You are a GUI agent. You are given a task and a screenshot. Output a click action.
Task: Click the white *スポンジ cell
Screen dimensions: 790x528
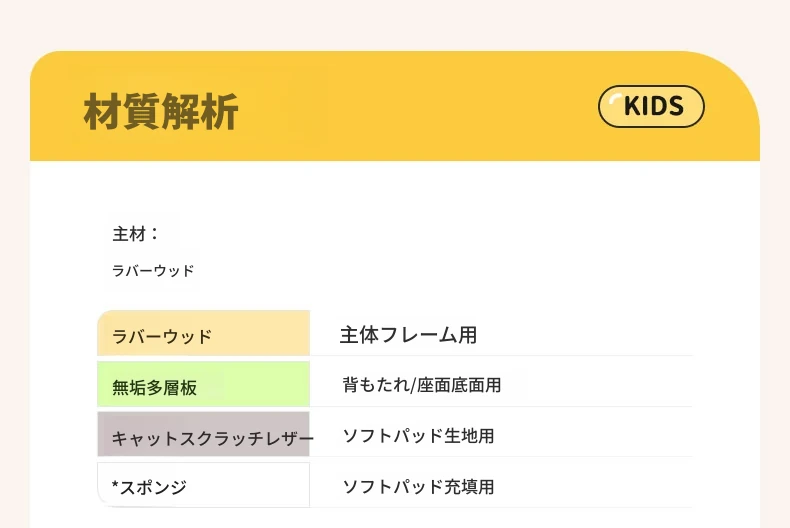tap(204, 485)
